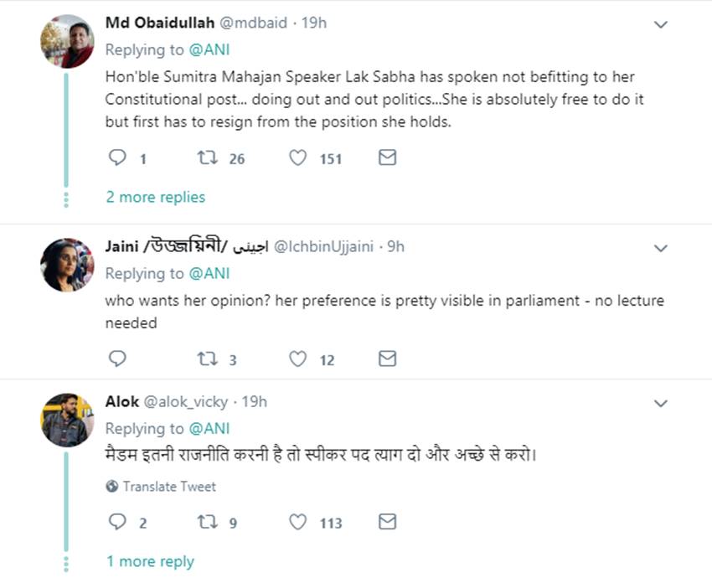Send Alok's tweet via envelope icon
Screen dimensions: 712x588
pyautogui.click(x=387, y=522)
